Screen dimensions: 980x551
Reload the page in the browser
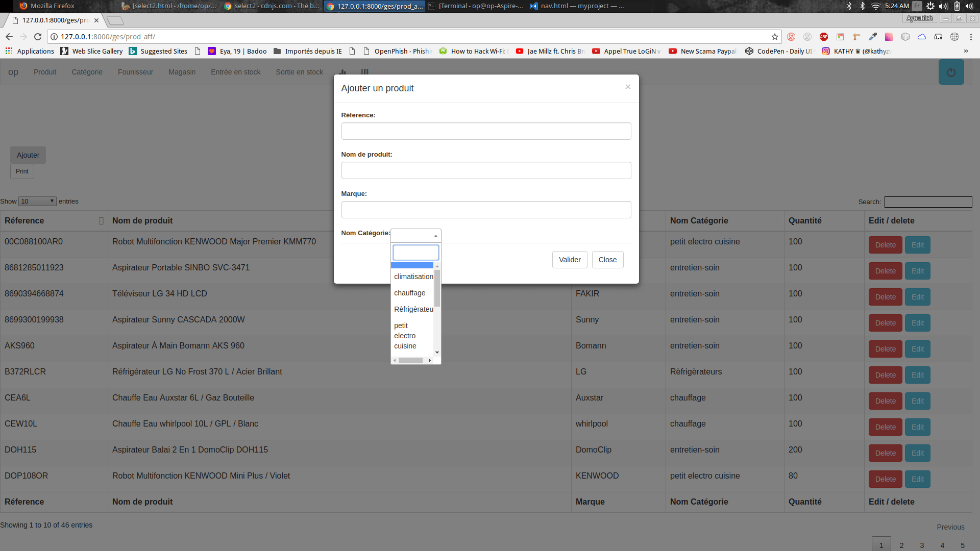click(x=38, y=37)
